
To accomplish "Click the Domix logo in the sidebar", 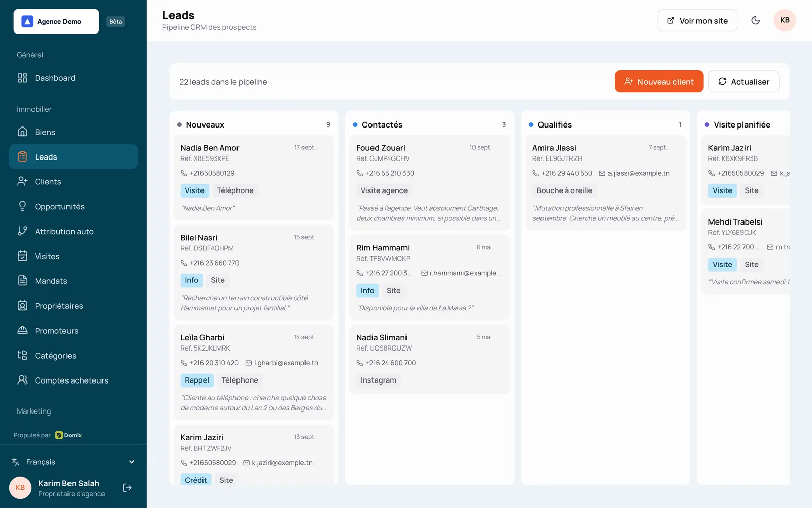I will coord(69,435).
